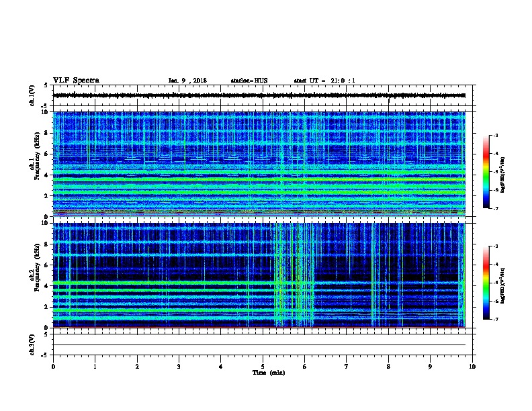The height and width of the screenshot is (411, 532).
Task: Click the "station=HUS" header label
Action: point(249,81)
